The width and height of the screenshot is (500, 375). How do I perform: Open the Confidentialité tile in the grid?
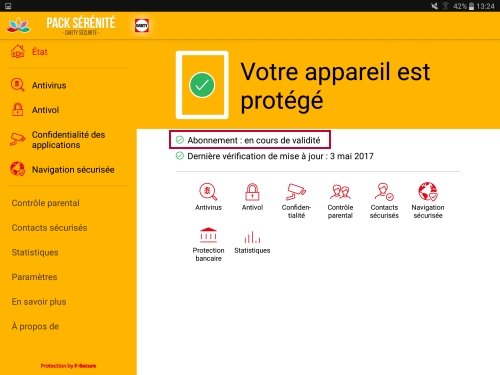[296, 201]
